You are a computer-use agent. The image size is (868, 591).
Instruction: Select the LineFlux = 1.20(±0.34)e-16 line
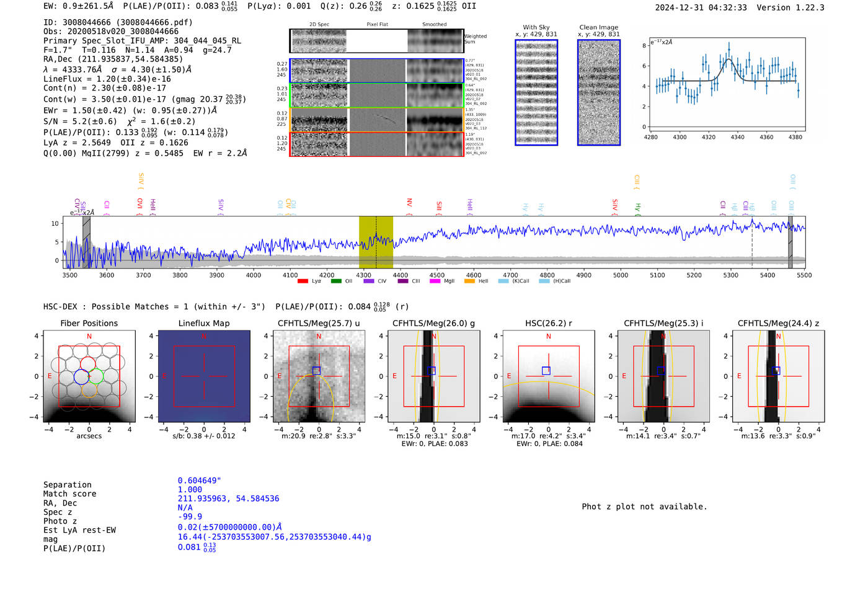[107, 79]
